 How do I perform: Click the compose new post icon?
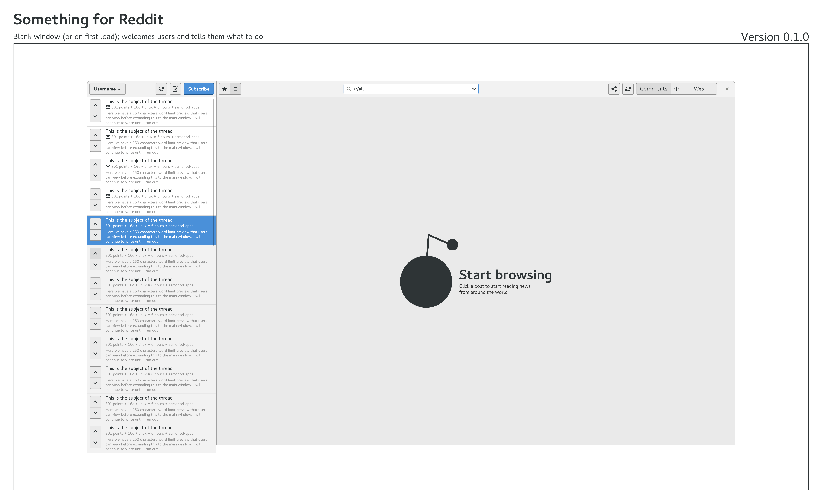coord(175,89)
